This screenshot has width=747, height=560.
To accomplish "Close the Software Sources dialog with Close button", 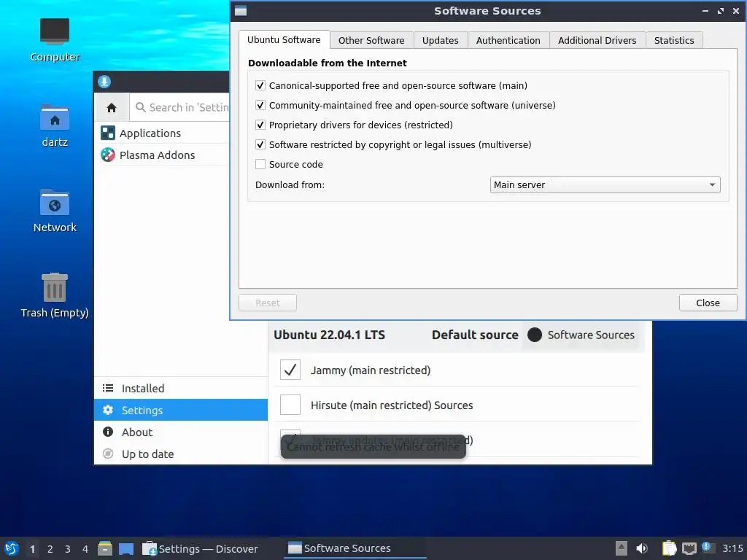I will (708, 303).
